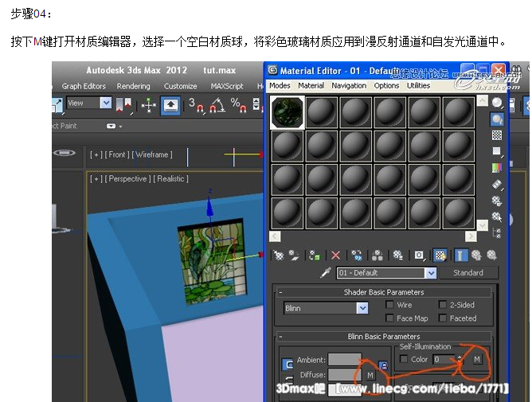This screenshot has width=532, height=402.
Task: Open Utilities menu in Material Editor
Action: [418, 85]
